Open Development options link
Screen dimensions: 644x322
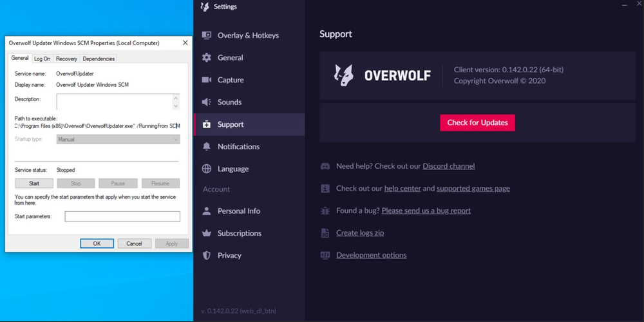tap(372, 255)
